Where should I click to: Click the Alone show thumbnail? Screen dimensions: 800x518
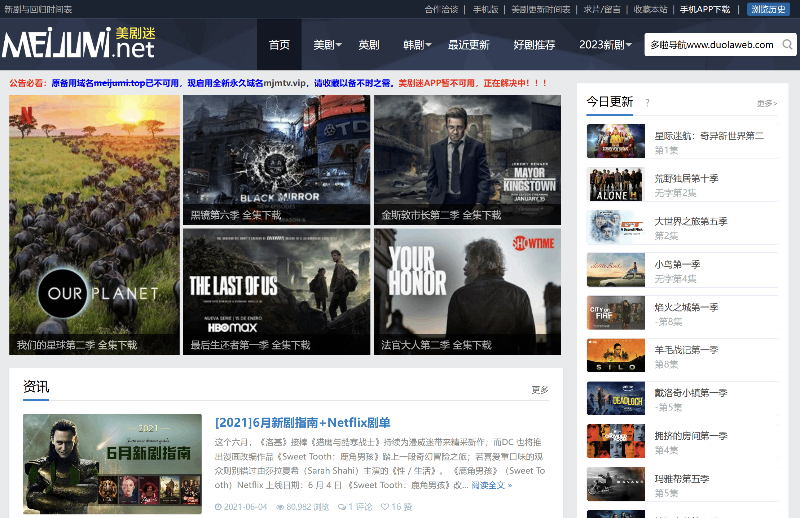(x=616, y=184)
